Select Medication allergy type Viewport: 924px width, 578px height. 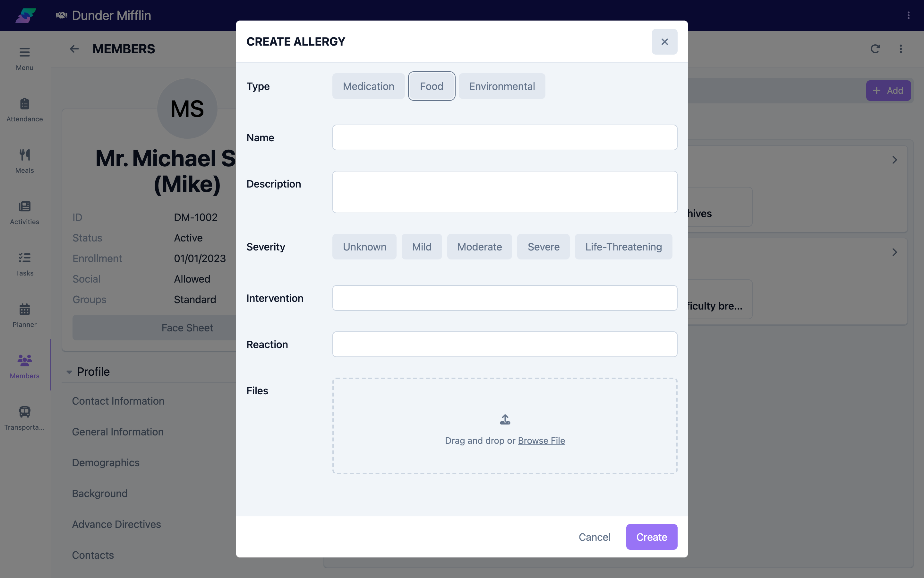click(368, 86)
